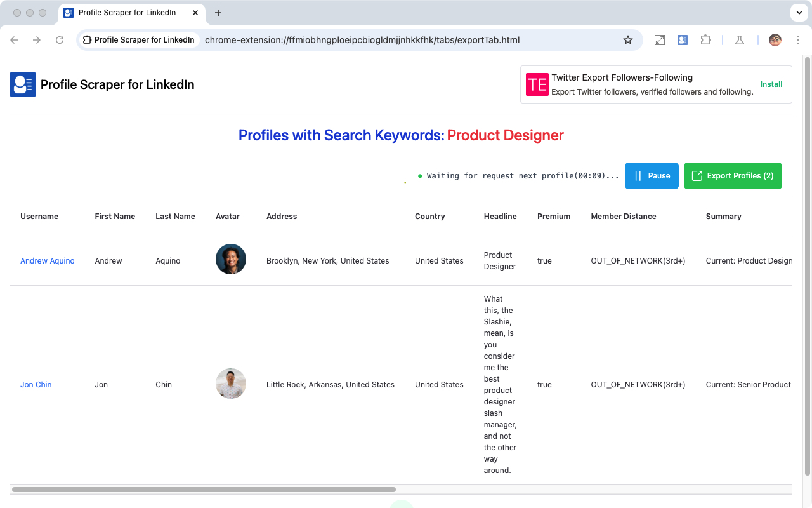Click the 'Waiting for request next profile' status
The image size is (812, 508).
[x=523, y=176]
